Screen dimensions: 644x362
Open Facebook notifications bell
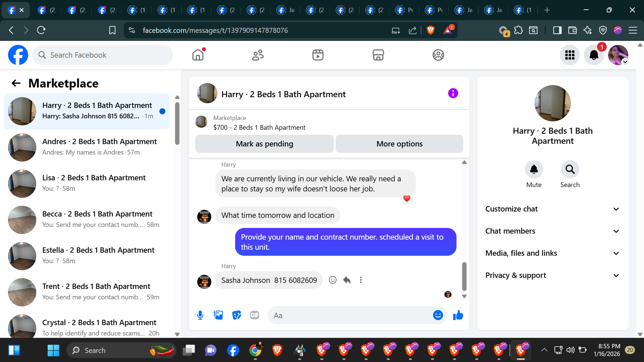click(594, 55)
